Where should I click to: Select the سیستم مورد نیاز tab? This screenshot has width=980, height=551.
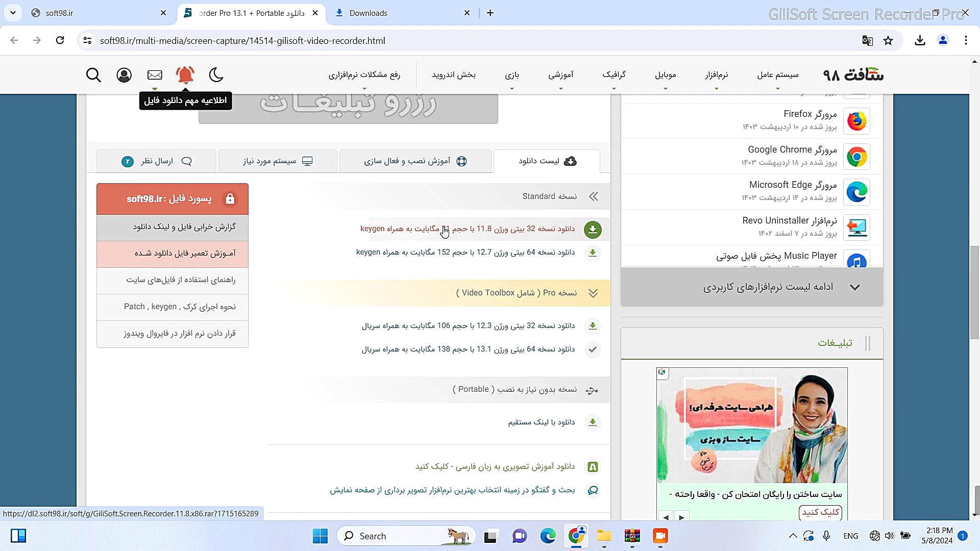point(278,161)
